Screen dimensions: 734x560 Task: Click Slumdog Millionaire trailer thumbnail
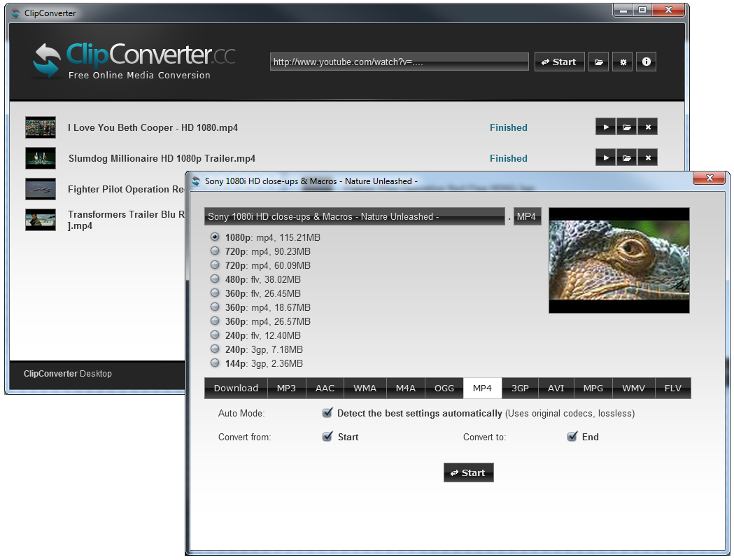(x=41, y=158)
